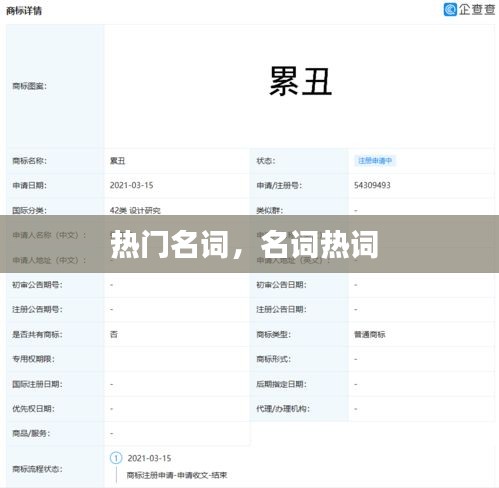Select the 申请/注册号 label
The image size is (499, 488).
tap(279, 185)
